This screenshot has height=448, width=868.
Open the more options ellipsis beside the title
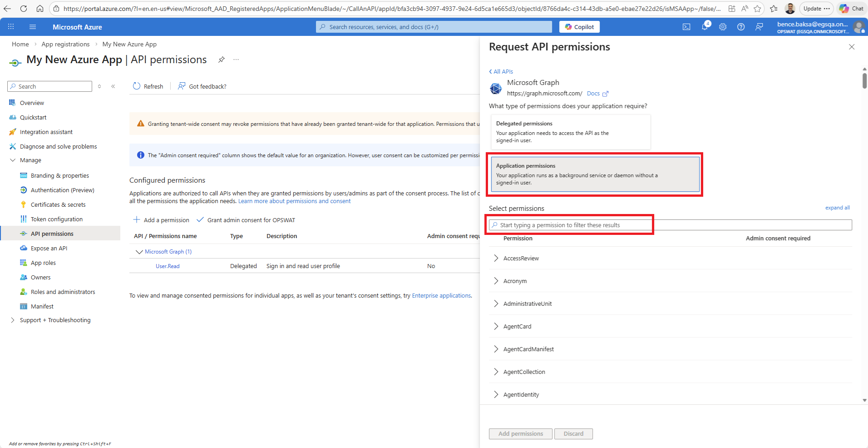tap(236, 60)
